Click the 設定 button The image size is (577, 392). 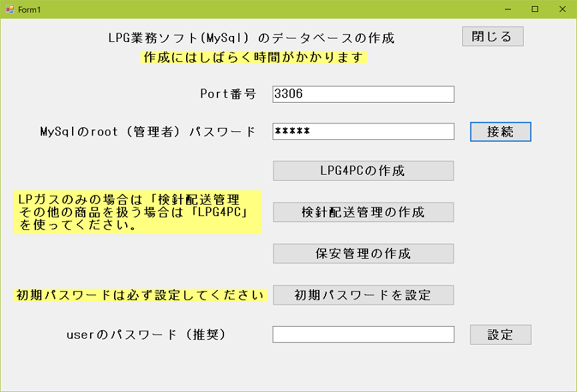(x=500, y=335)
